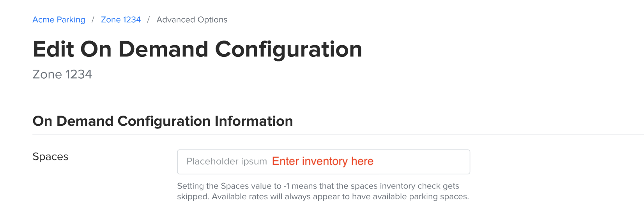This screenshot has width=644, height=211.
Task: Click the 'Edit On Demand Configuration' page title
Action: tap(197, 49)
